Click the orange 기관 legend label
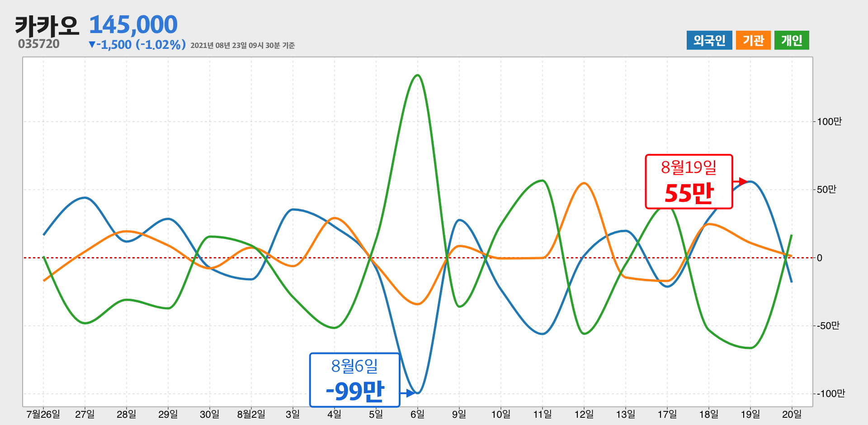This screenshot has height=425, width=868. (x=753, y=40)
